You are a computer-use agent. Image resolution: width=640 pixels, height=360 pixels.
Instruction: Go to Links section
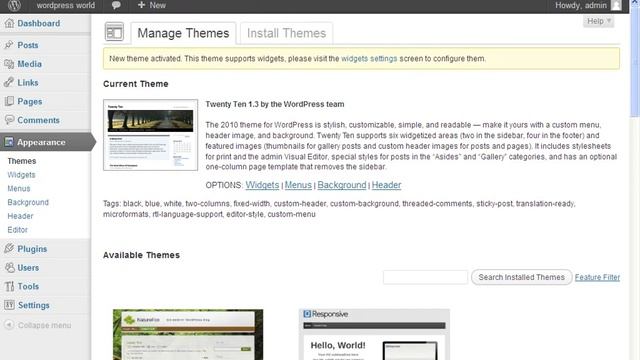click(28, 82)
